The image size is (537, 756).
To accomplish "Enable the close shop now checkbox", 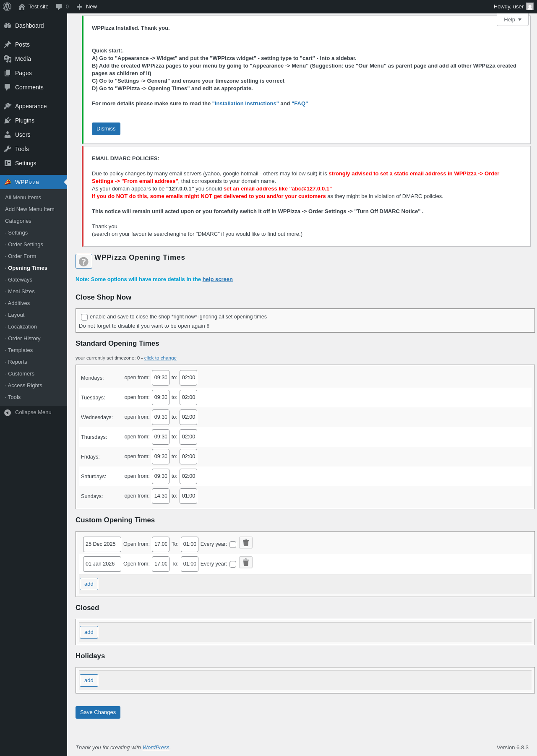I will (x=84, y=317).
